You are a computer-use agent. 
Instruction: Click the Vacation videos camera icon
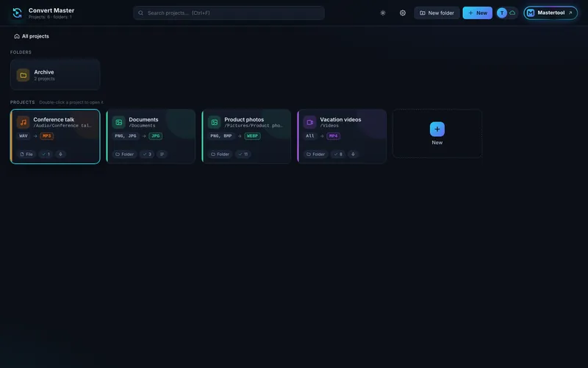click(x=309, y=122)
